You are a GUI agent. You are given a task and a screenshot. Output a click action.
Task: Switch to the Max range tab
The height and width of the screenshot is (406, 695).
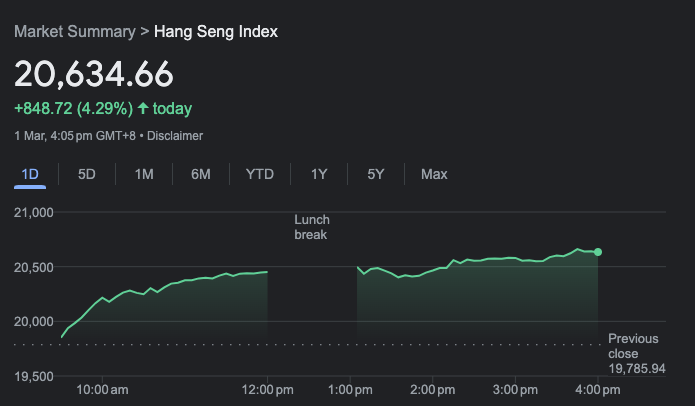[x=434, y=174]
